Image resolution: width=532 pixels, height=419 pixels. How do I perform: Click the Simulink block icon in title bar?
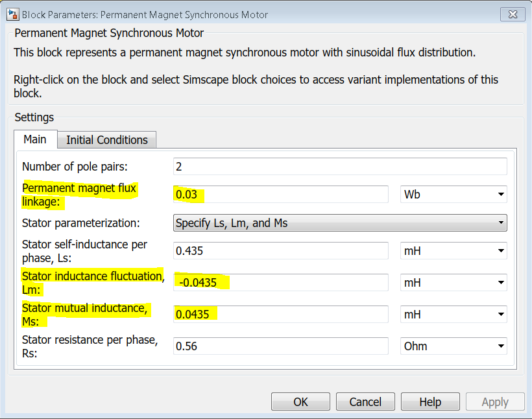pyautogui.click(x=12, y=14)
